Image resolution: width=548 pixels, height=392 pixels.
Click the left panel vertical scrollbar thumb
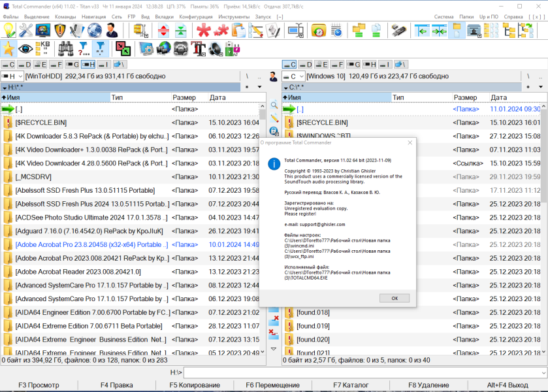click(263, 114)
